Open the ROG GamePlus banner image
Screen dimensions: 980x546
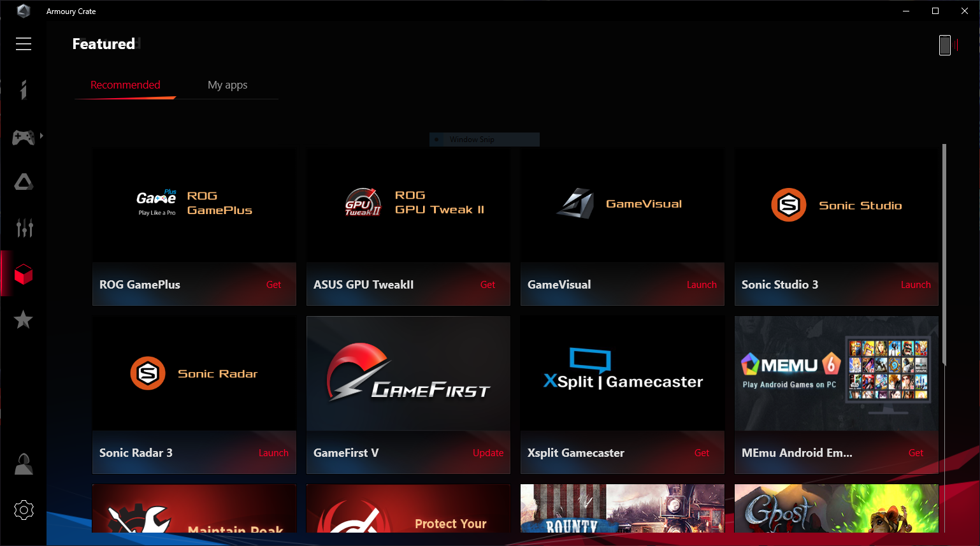(x=194, y=205)
